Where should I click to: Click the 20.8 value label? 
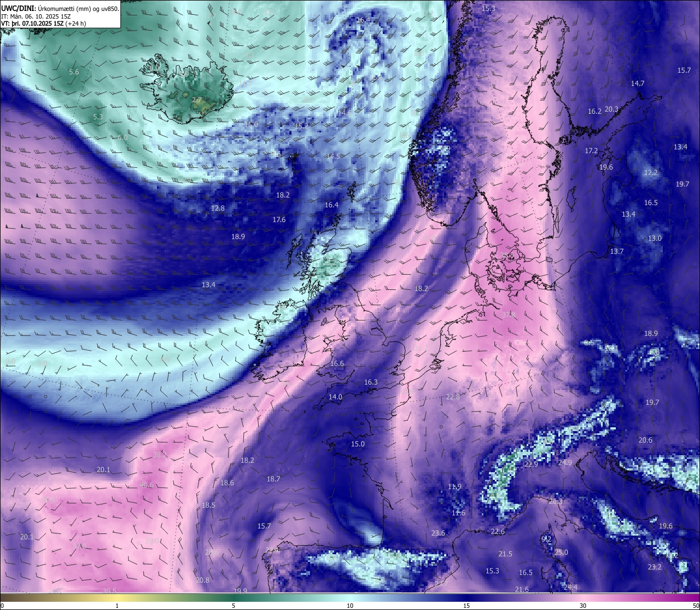coord(202,580)
